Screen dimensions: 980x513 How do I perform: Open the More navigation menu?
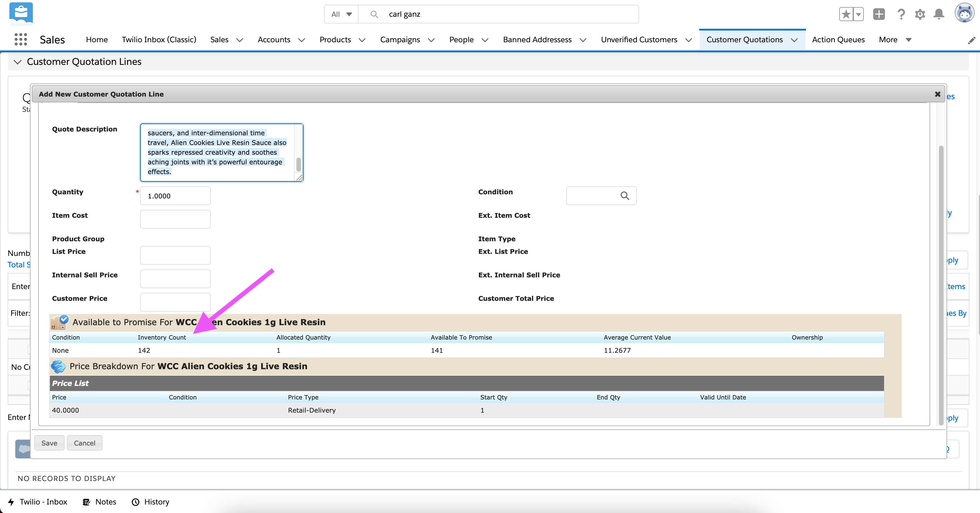895,40
